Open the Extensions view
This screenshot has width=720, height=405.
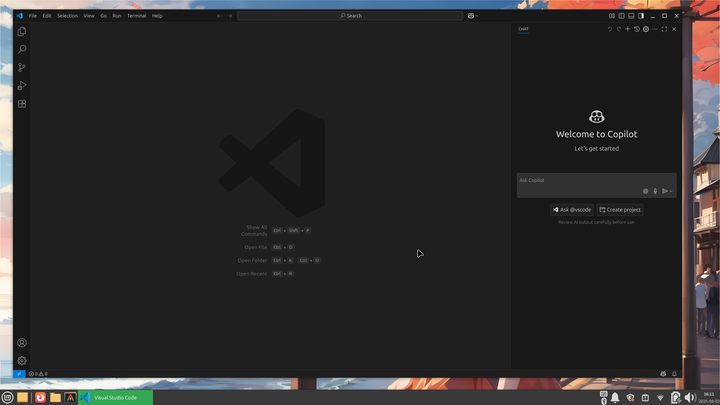tap(22, 104)
